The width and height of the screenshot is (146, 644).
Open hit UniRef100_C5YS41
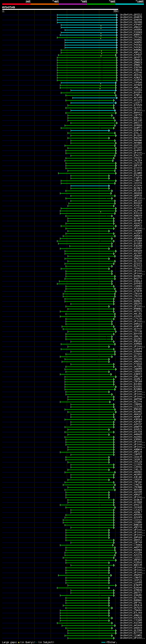[x=131, y=37]
